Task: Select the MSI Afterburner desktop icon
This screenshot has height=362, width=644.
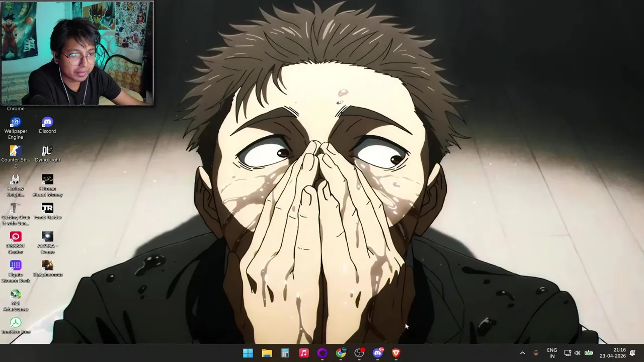Action: click(x=16, y=300)
